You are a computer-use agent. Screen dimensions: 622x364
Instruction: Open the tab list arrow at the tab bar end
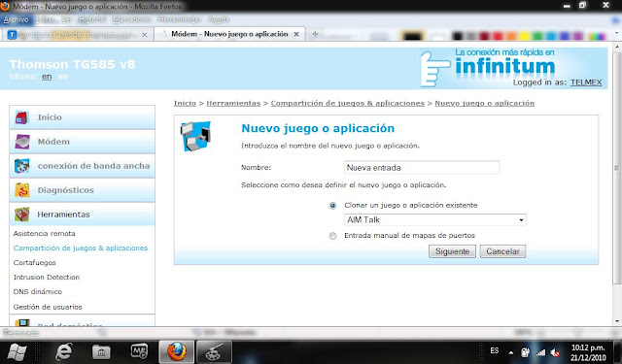(x=617, y=34)
